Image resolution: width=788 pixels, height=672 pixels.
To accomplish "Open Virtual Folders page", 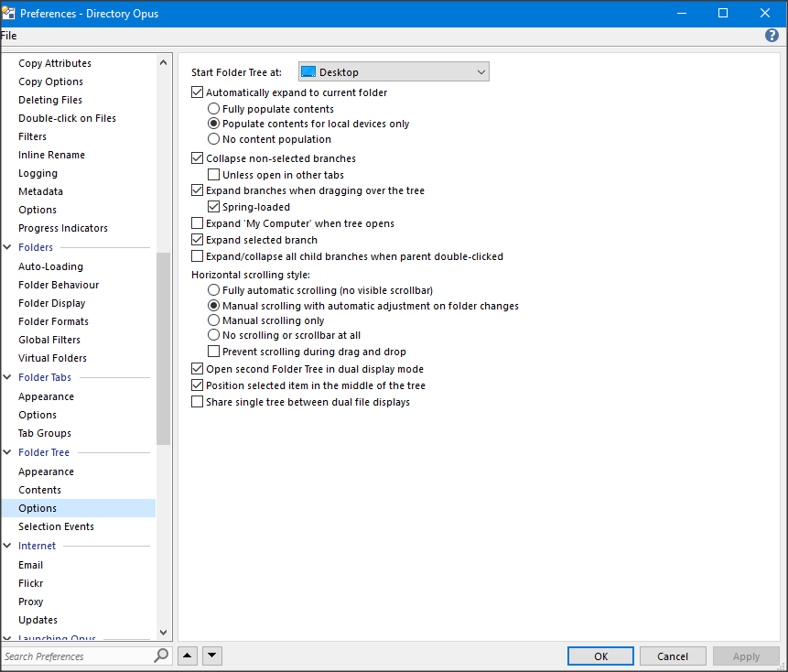I will click(x=53, y=358).
